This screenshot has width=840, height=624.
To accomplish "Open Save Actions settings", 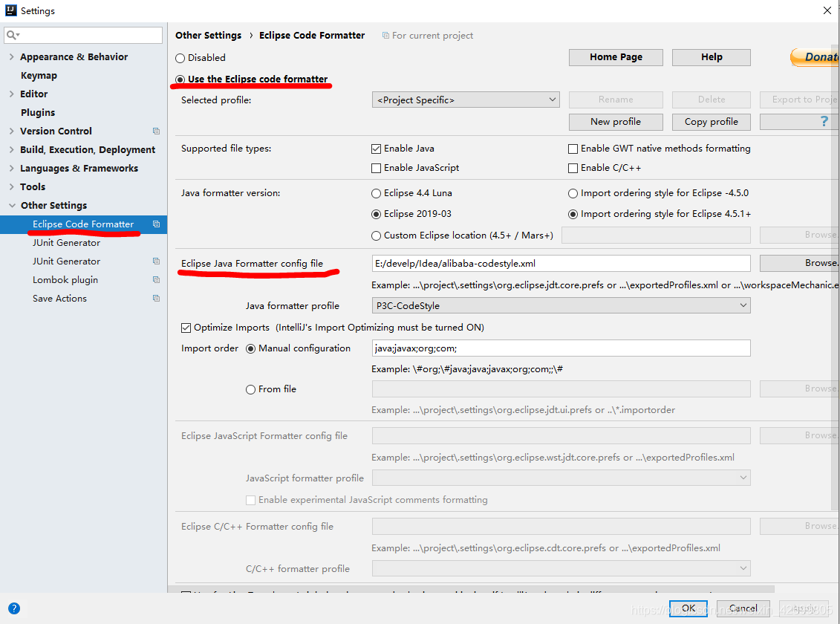I will pyautogui.click(x=59, y=299).
